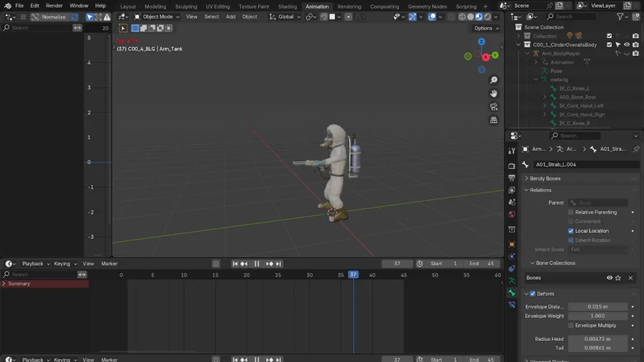Select rendered viewport shading
The width and height of the screenshot is (644, 362).
click(487, 17)
